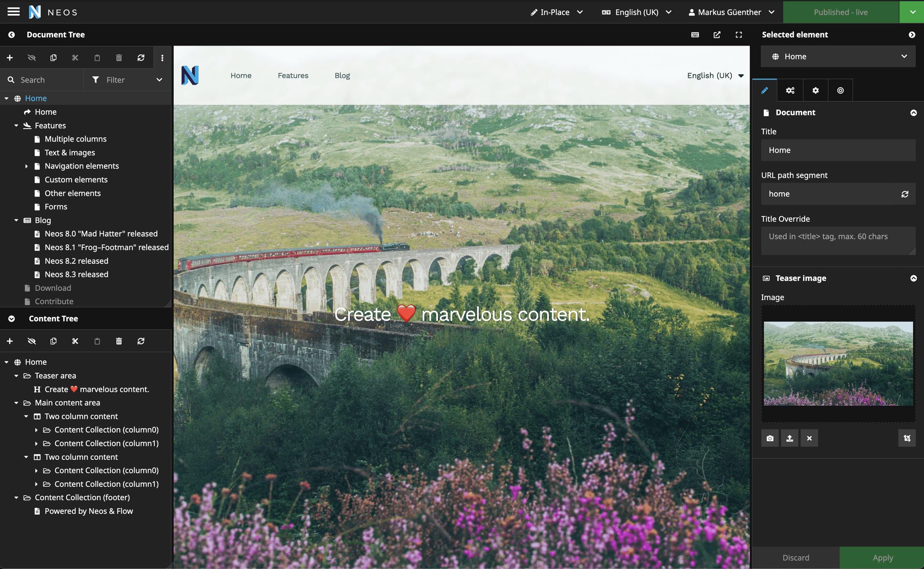The height and width of the screenshot is (569, 924).
Task: Select the Features tab in site navigation
Action: point(293,75)
